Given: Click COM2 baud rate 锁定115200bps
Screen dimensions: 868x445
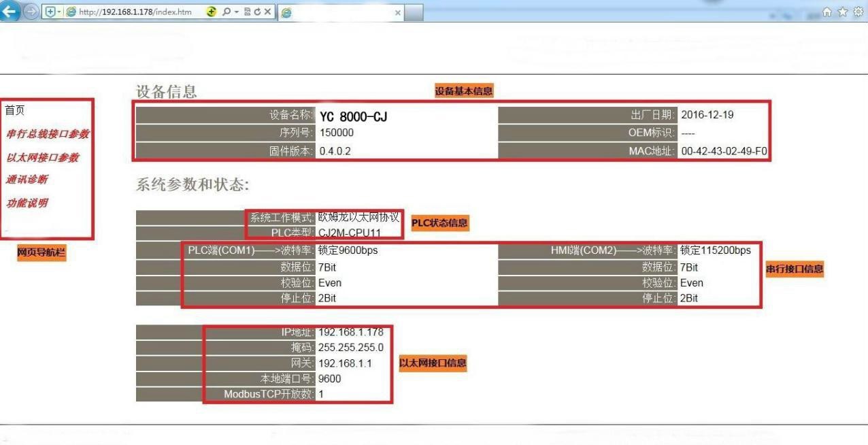Looking at the screenshot, I should click(x=716, y=250).
